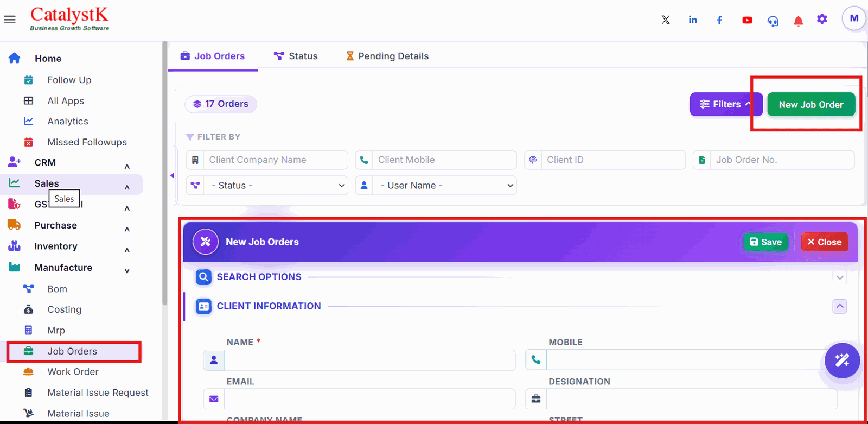Screen dimensions: 868x424
Task: Save the new job order
Action: point(765,242)
